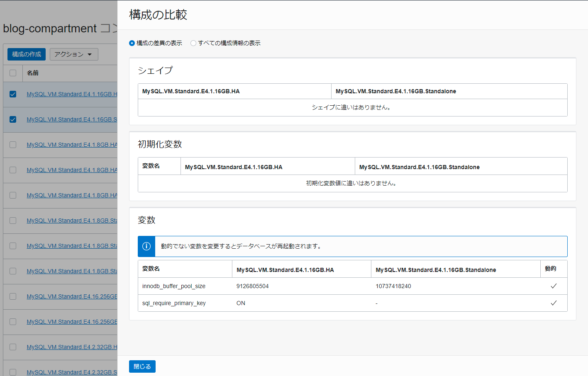588x376 pixels.
Task: Open the MySQL.VM.Standard.E4.1.16GB.S configuration link
Action: pos(72,119)
